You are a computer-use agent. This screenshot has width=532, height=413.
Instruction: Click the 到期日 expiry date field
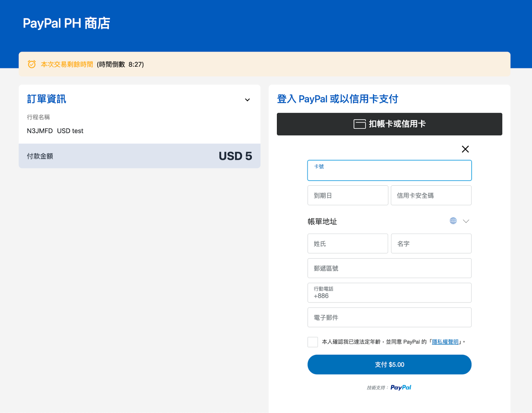click(348, 195)
